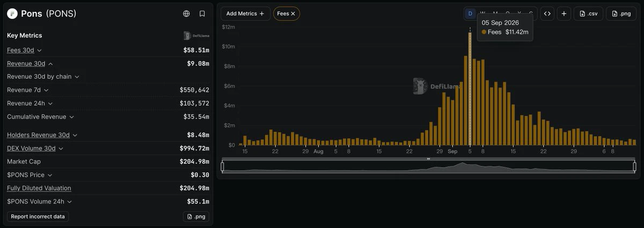This screenshot has width=644, height=228.
Task: Click right handle of range slider
Action: [x=634, y=167]
